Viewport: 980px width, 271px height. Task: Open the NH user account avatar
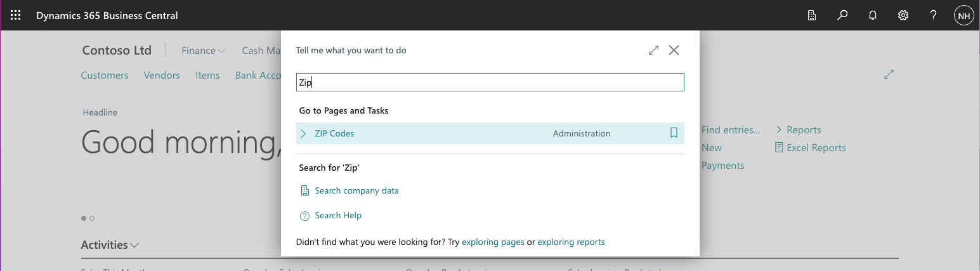pos(964,15)
